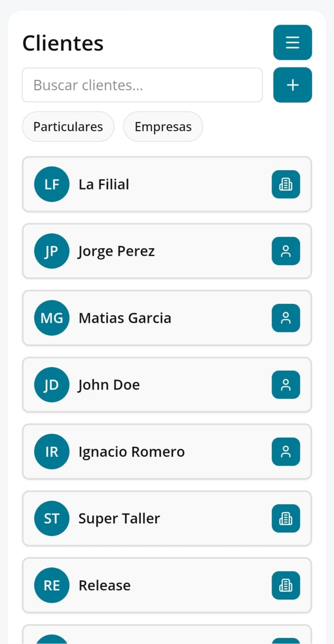Select the JD avatar for John Doe
The height and width of the screenshot is (644, 334).
[x=52, y=385]
